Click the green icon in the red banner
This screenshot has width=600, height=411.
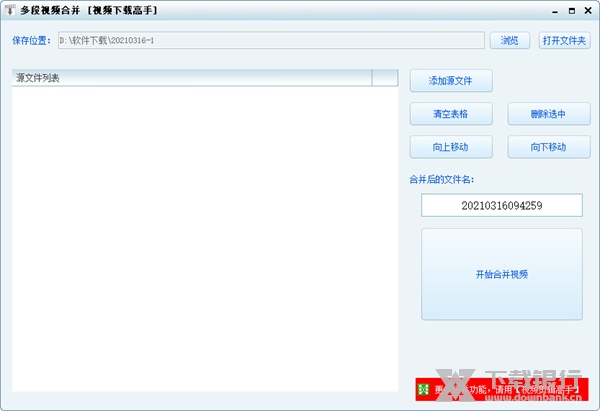pos(423,390)
